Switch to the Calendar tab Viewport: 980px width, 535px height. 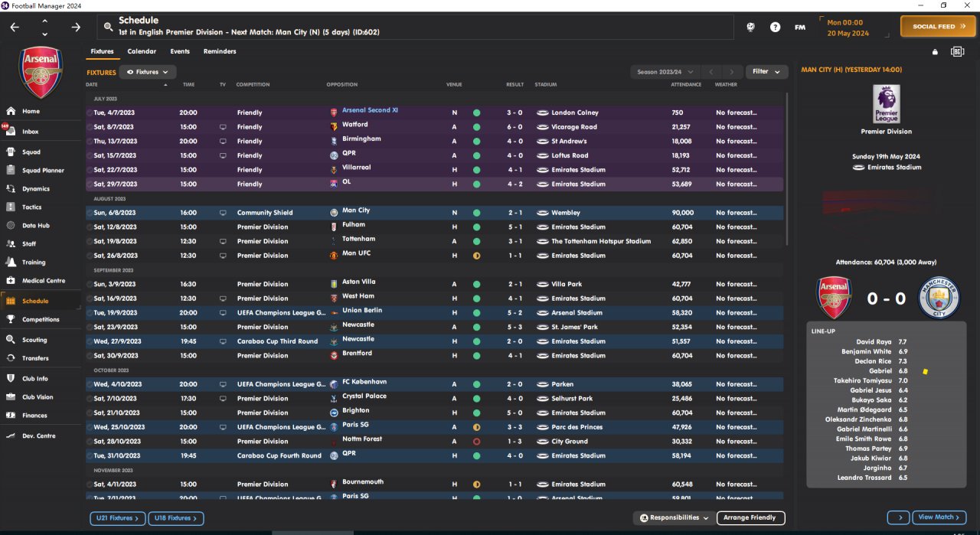pos(142,51)
